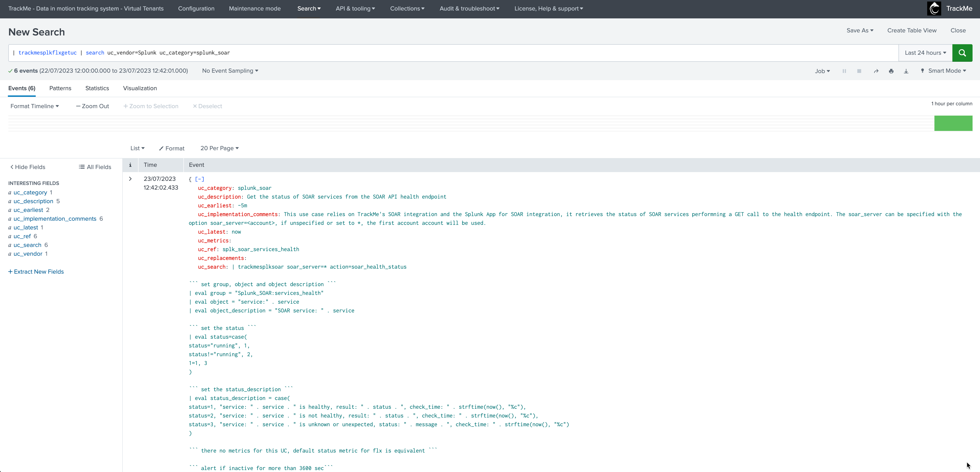Click the pause job icon
980x472 pixels.
coord(844,71)
